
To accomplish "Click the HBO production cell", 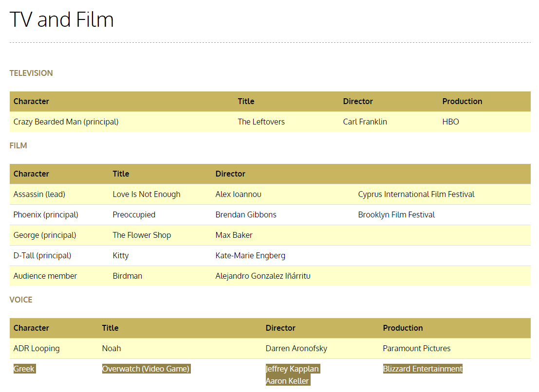I will pos(450,122).
